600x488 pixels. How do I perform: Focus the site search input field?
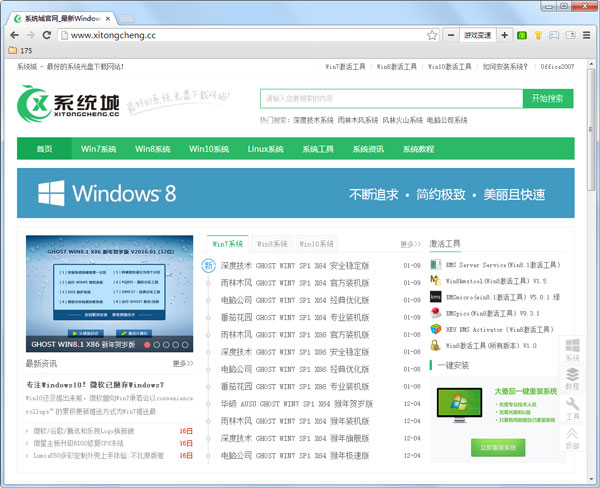click(x=392, y=99)
